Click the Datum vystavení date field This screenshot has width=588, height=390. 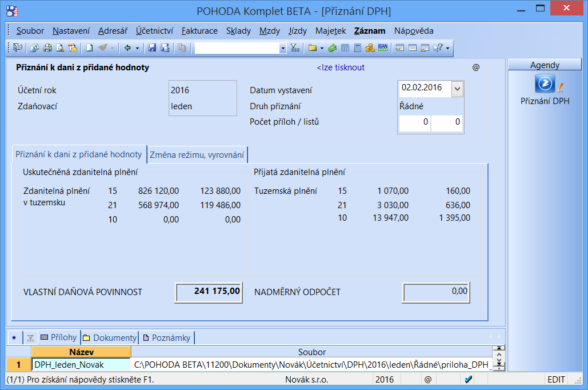pos(425,89)
